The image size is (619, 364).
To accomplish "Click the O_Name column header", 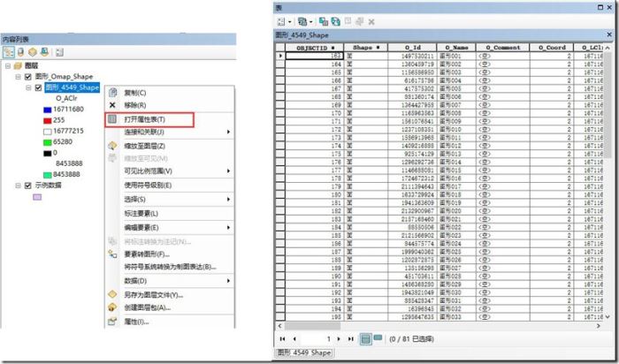I will 456,48.
